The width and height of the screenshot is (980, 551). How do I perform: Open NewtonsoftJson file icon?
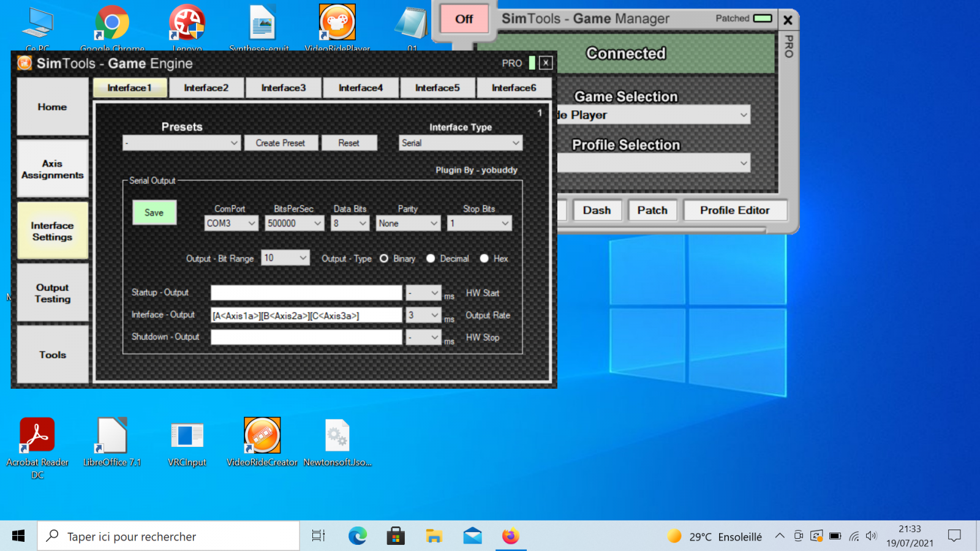pyautogui.click(x=337, y=442)
